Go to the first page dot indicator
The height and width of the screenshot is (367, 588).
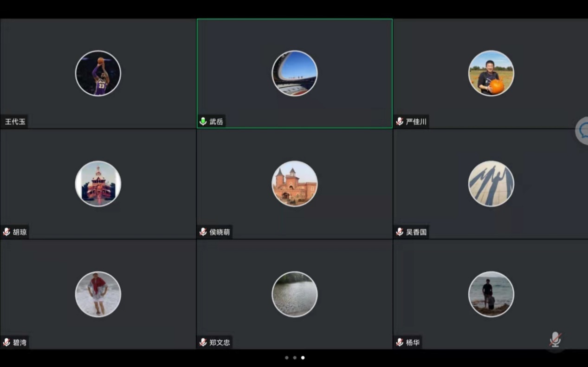(x=286, y=358)
